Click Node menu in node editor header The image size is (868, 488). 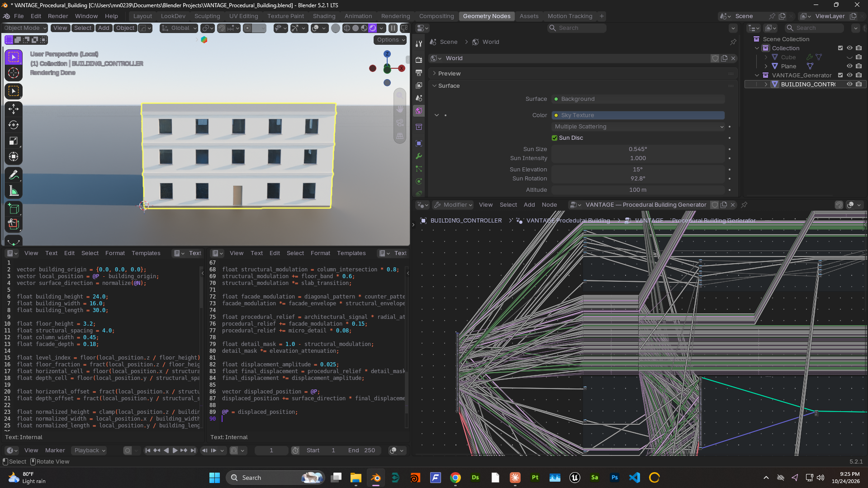pos(549,205)
